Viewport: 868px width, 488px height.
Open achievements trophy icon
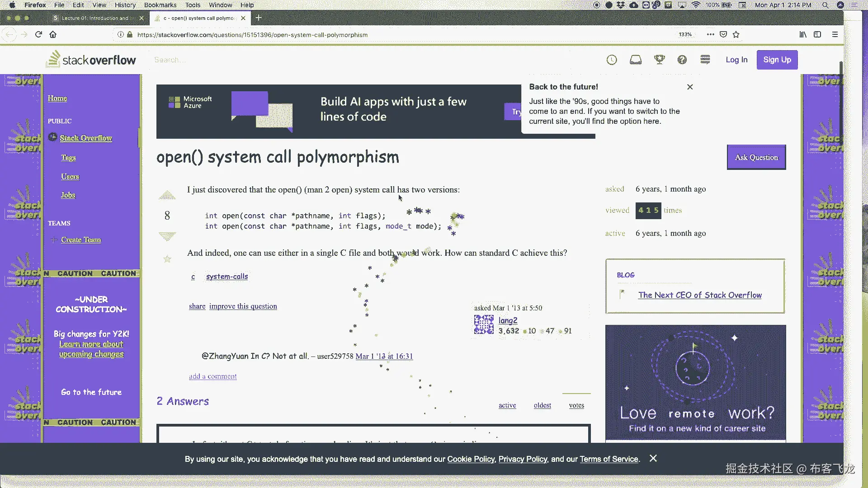coord(659,60)
